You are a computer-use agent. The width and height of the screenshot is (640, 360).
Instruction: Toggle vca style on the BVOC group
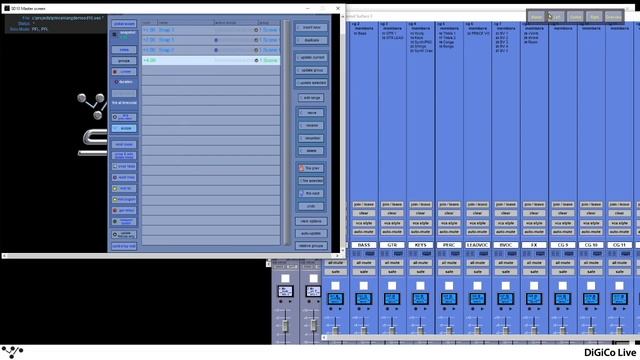coord(506,223)
